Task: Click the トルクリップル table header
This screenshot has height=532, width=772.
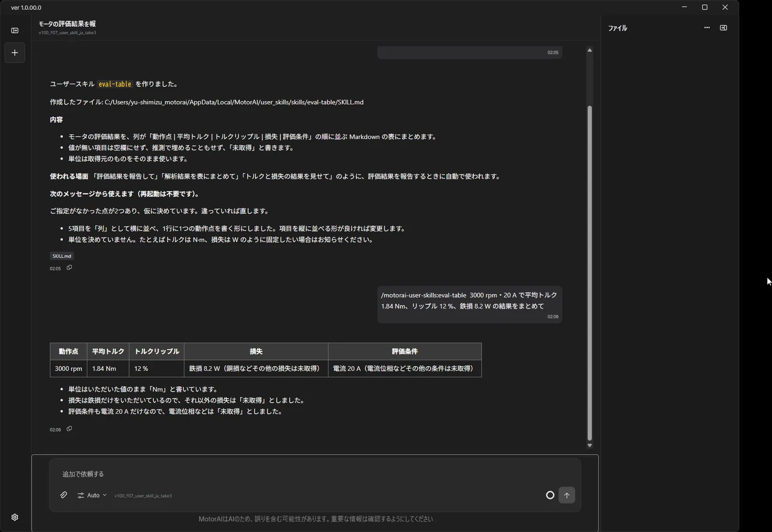Action: tap(157, 351)
